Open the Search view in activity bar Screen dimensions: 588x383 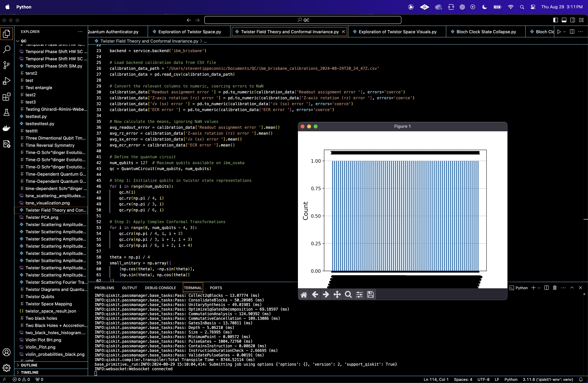tap(7, 49)
